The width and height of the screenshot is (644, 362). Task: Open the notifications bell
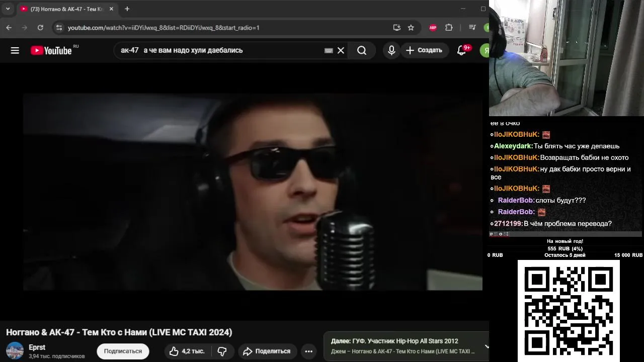[461, 50]
